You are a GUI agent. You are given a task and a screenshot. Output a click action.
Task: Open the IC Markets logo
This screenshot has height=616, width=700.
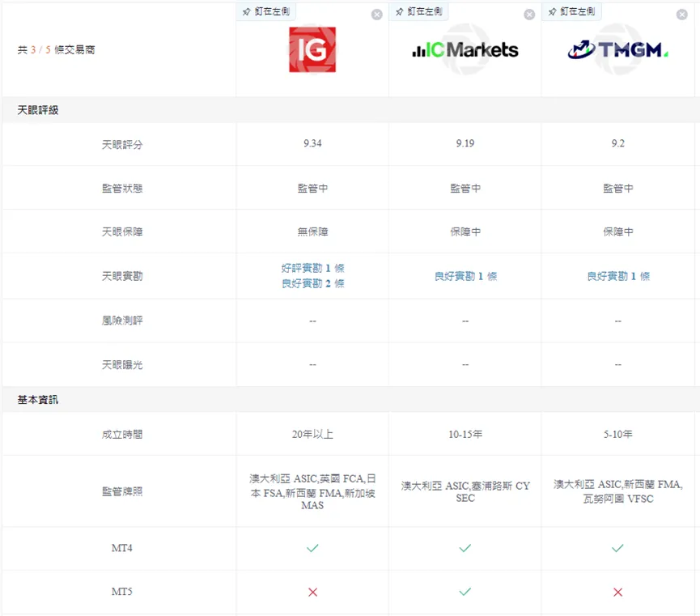465,49
